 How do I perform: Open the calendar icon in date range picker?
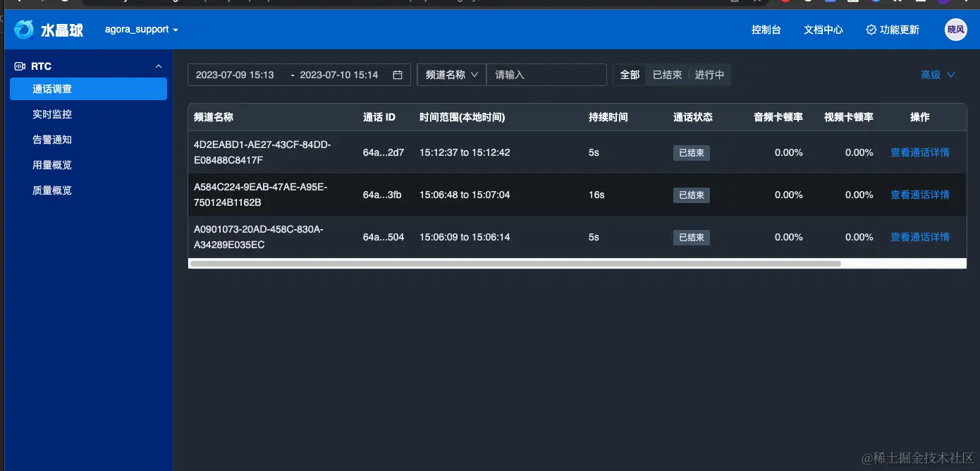pyautogui.click(x=398, y=75)
